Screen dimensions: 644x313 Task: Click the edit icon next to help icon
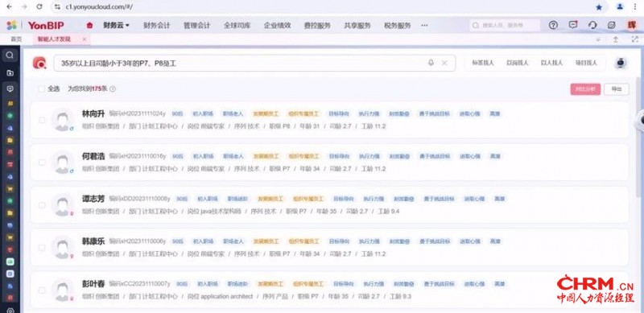coord(612,25)
